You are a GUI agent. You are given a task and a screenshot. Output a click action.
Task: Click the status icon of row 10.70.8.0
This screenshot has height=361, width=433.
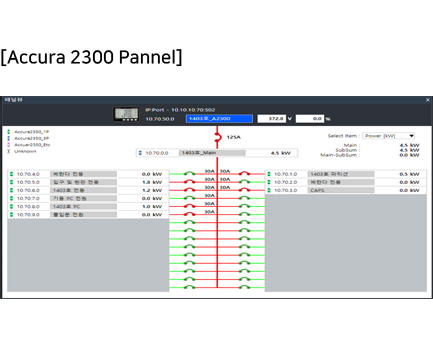(x=12, y=207)
